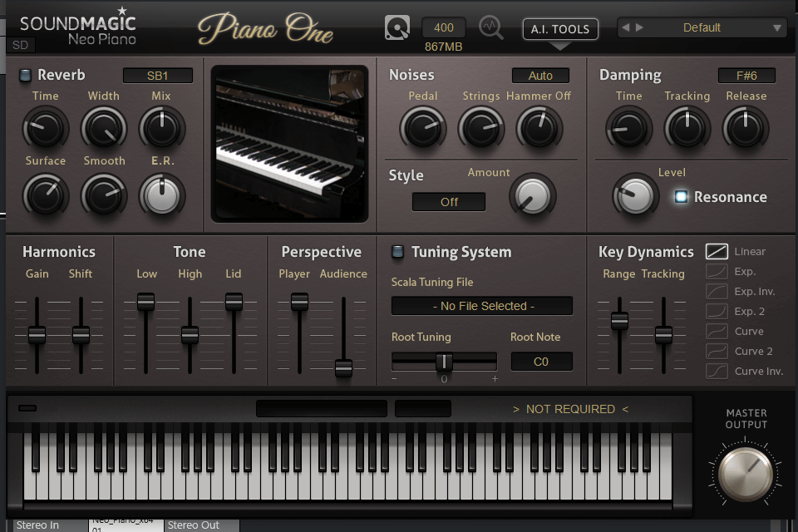Toggle the small indicator above the keyboard
Viewport: 798px width, 532px height.
pyautogui.click(x=27, y=408)
